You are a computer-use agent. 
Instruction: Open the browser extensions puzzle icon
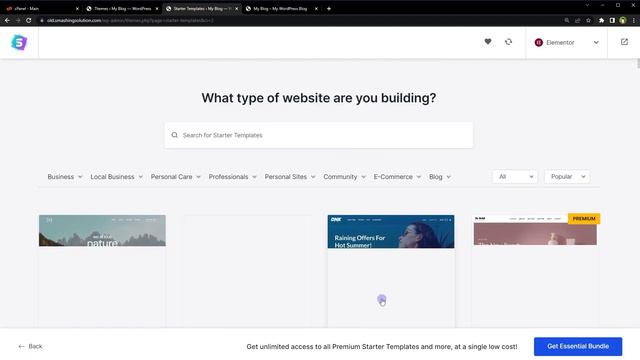point(601,20)
